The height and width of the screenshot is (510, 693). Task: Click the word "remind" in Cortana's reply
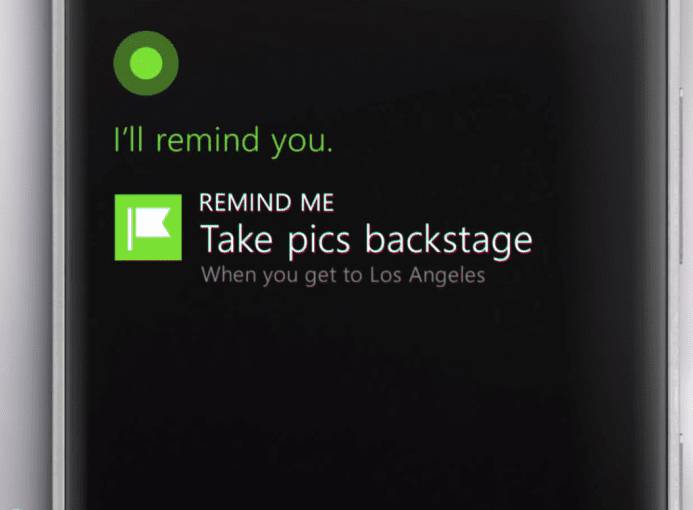tap(207, 140)
